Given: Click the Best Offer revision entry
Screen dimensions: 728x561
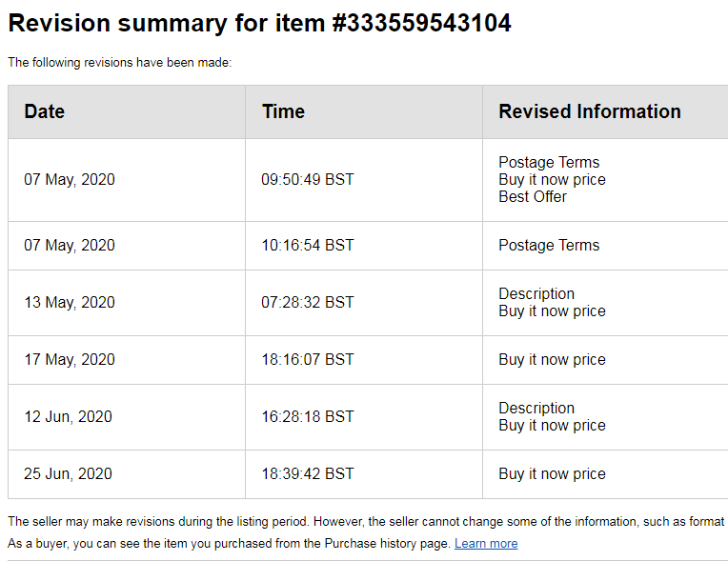Looking at the screenshot, I should point(533,196).
